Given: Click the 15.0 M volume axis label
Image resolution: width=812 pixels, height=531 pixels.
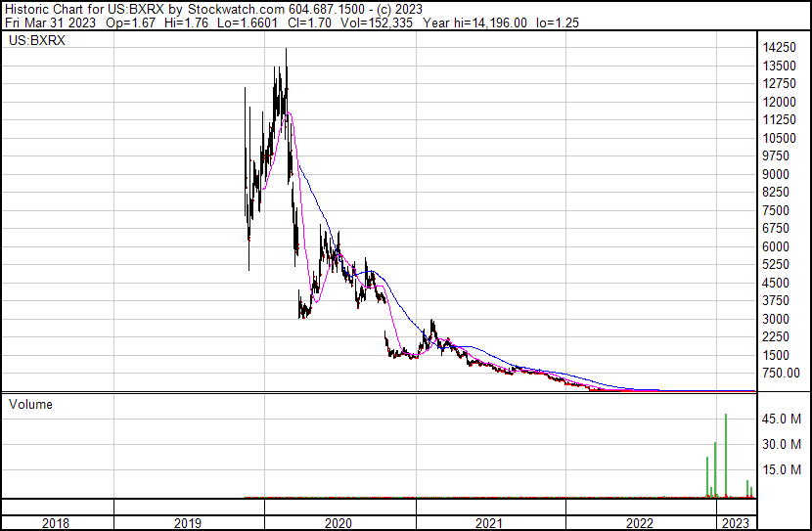Looking at the screenshot, I should tap(783, 470).
